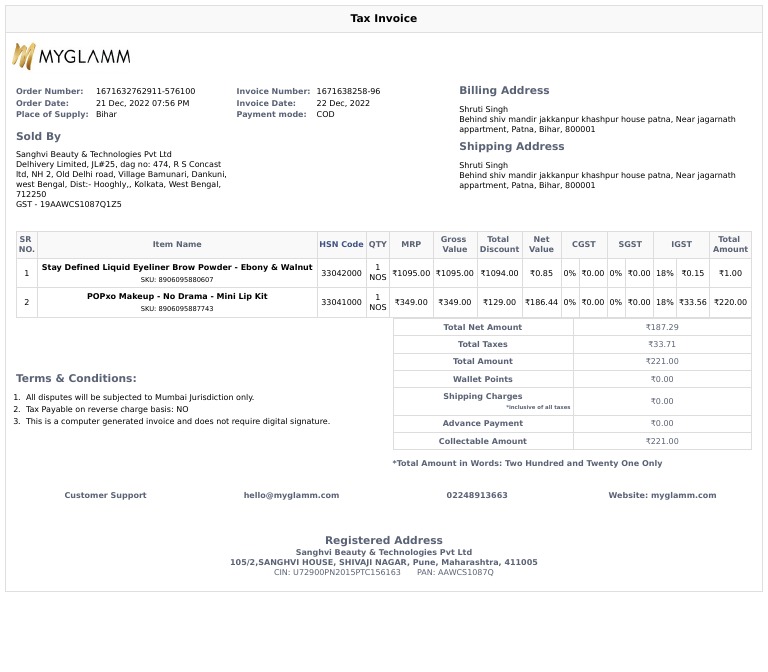Click order date 21 Dec, 2022 07:56 PM
The image size is (768, 672).
[143, 103]
